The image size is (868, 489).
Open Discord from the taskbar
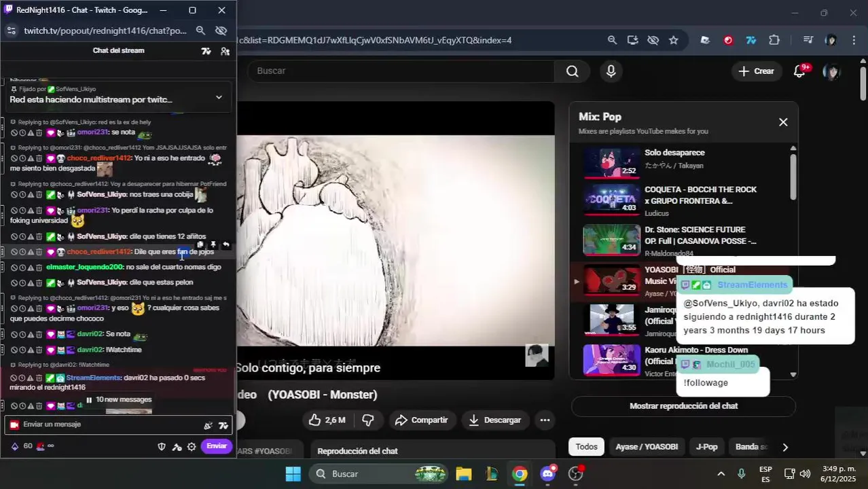point(547,474)
